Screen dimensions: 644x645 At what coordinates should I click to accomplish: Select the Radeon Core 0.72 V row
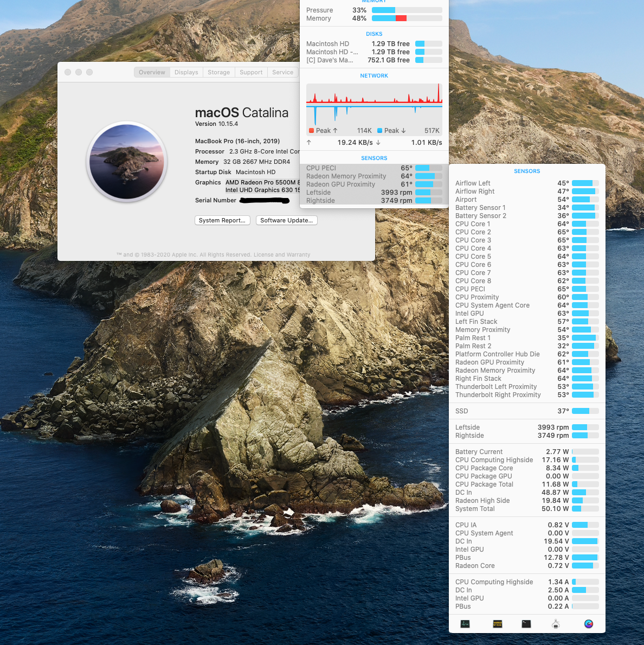coord(527,566)
